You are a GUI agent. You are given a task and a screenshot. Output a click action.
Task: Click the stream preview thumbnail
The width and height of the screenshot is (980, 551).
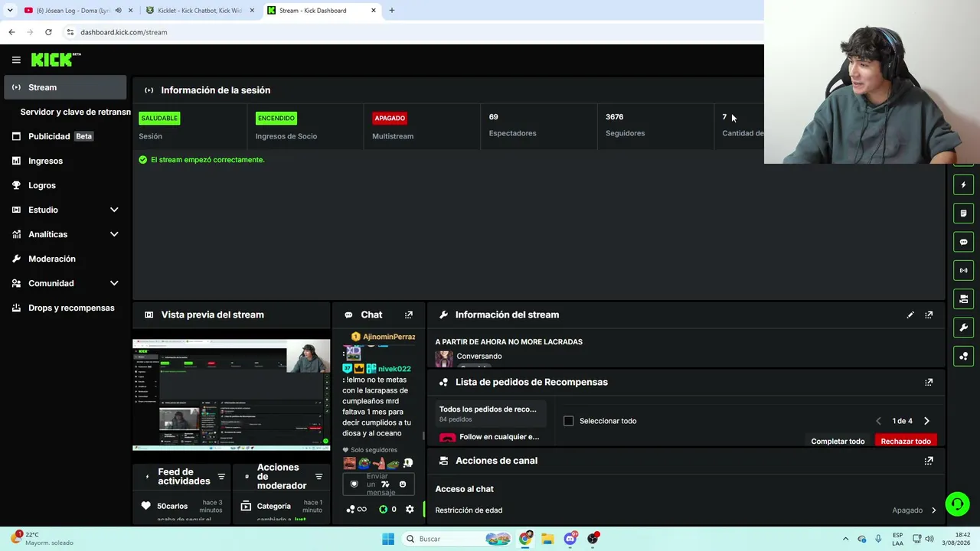click(x=231, y=395)
